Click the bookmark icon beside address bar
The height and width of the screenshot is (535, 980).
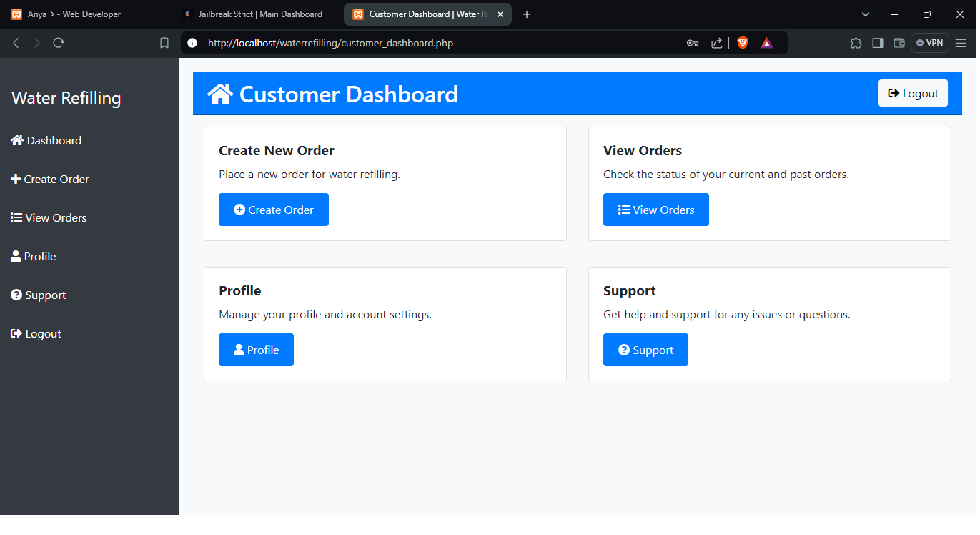(164, 43)
